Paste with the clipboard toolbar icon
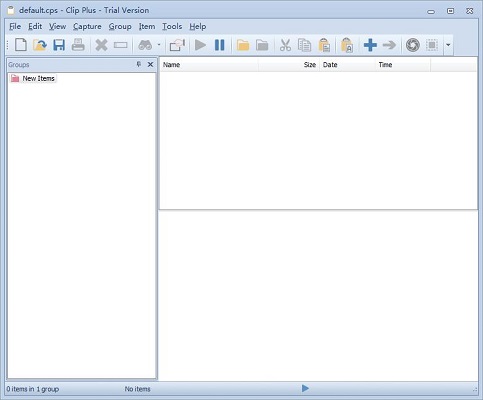The width and height of the screenshot is (483, 400). pos(324,45)
